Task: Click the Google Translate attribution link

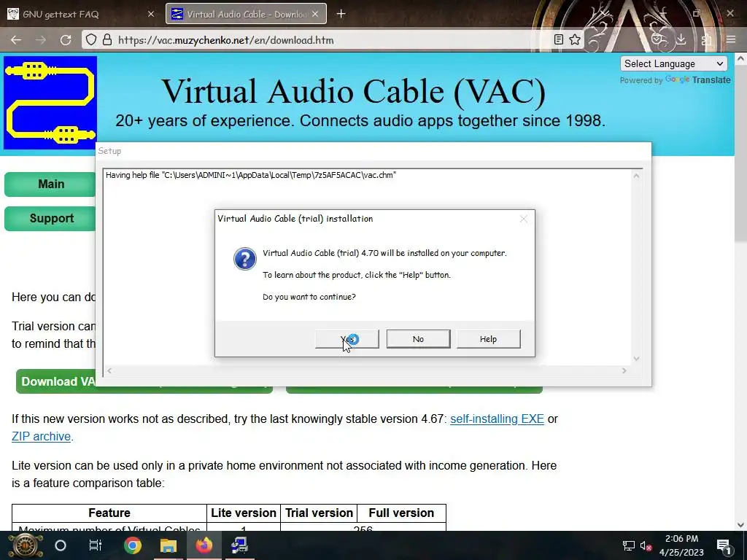Action: pyautogui.click(x=697, y=80)
